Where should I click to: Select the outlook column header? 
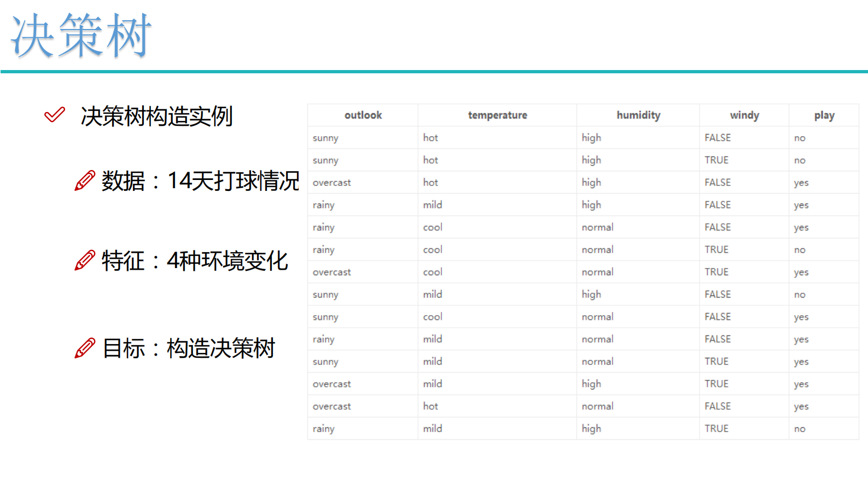(363, 115)
